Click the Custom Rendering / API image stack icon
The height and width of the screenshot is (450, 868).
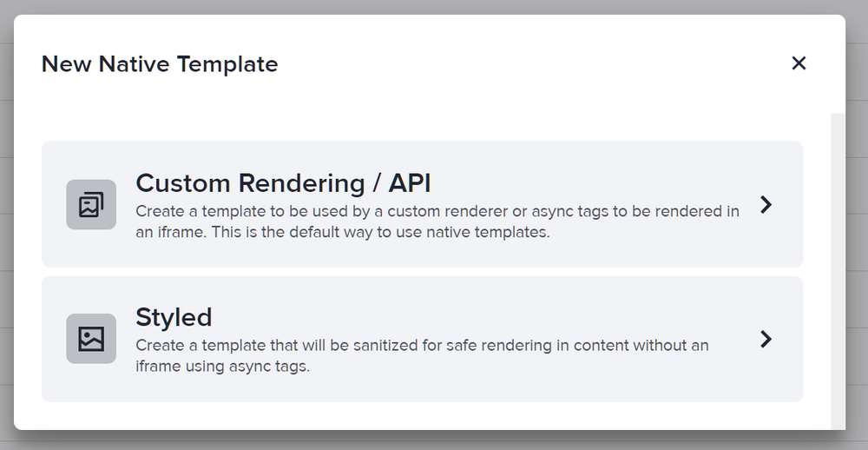[x=91, y=204]
